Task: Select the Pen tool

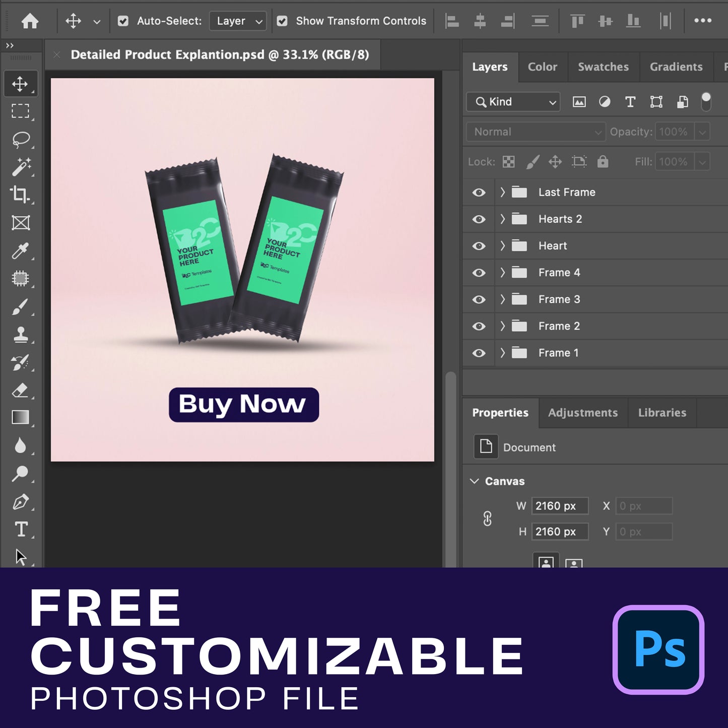Action: pos(21,502)
